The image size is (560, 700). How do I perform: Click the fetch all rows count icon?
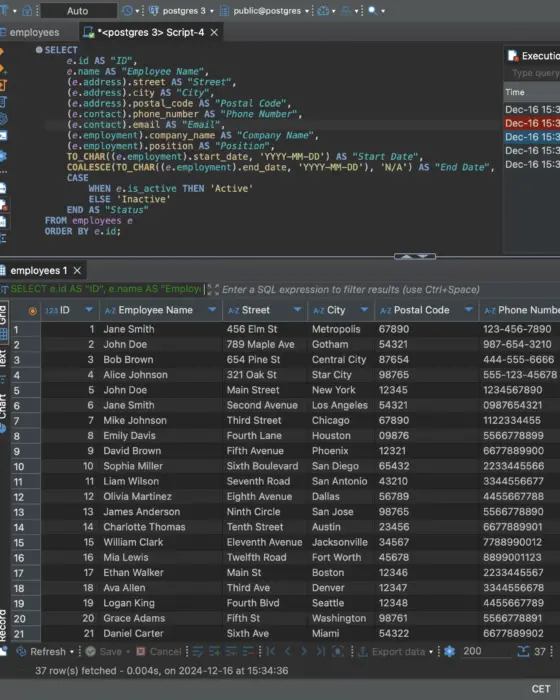[x=523, y=651]
